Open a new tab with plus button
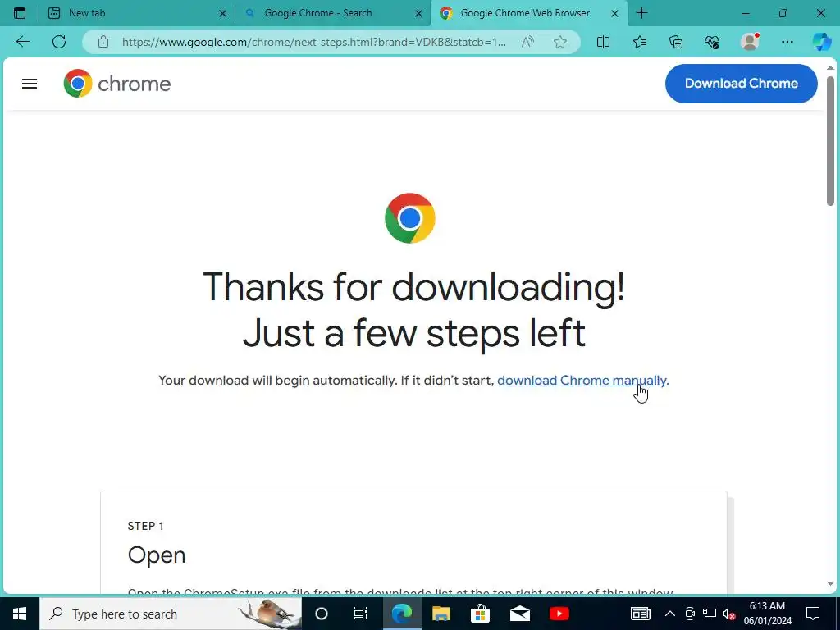This screenshot has width=840, height=630. point(641,13)
